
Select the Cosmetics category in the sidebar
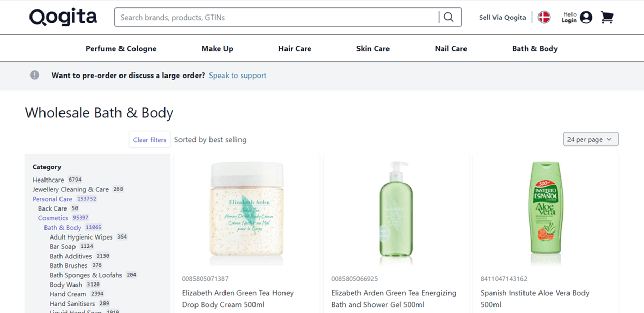(x=53, y=218)
